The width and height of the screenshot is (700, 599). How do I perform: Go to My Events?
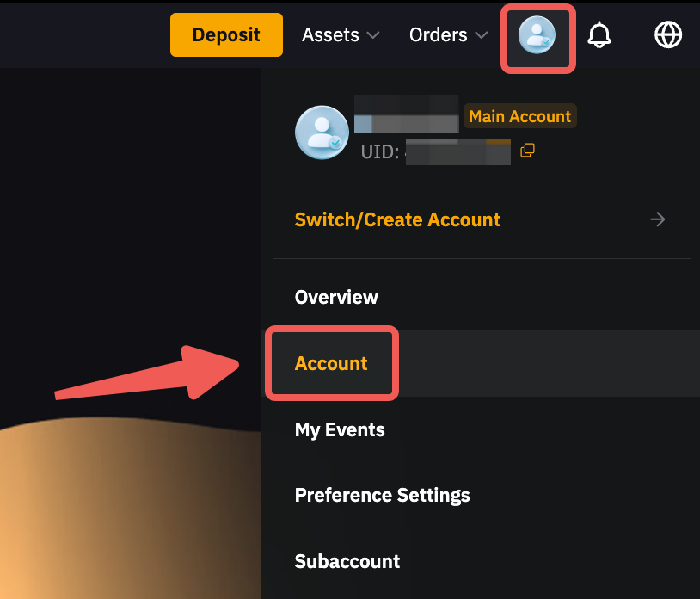click(x=340, y=429)
